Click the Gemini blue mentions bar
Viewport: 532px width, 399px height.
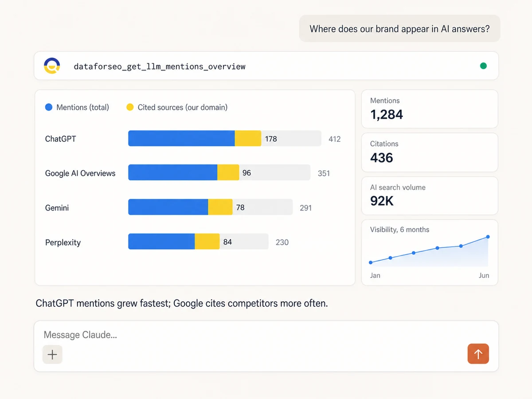click(x=168, y=207)
